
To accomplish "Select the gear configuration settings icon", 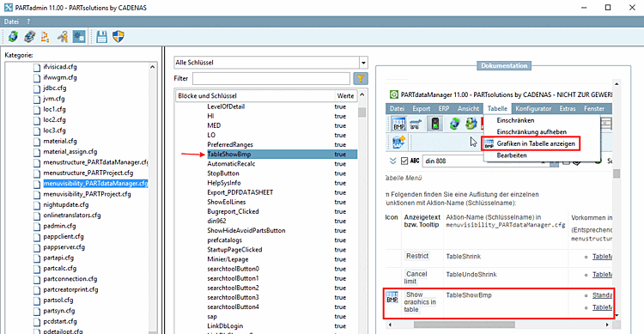I will click(x=79, y=37).
